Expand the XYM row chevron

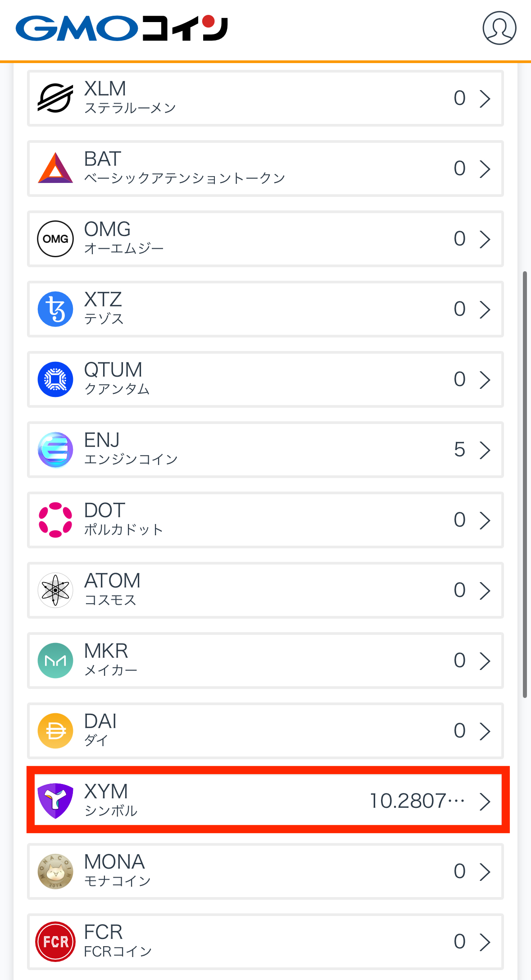point(485,801)
